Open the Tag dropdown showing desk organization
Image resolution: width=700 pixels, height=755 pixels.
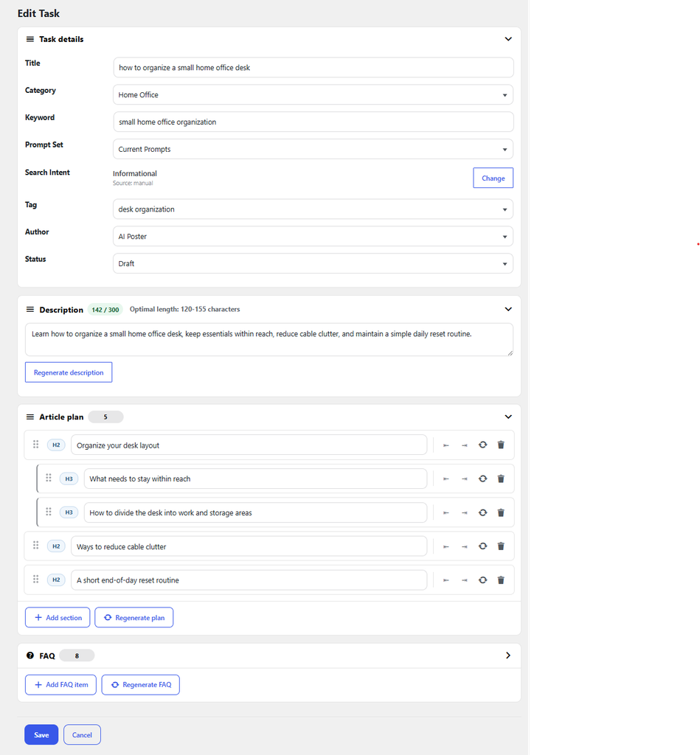click(x=313, y=209)
